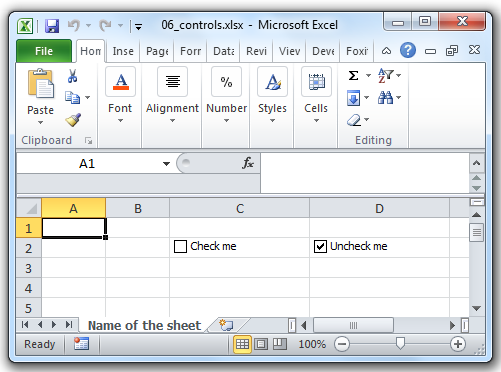The width and height of the screenshot is (501, 372).
Task: Open the Fill dropdown arrow
Action: [x=367, y=98]
